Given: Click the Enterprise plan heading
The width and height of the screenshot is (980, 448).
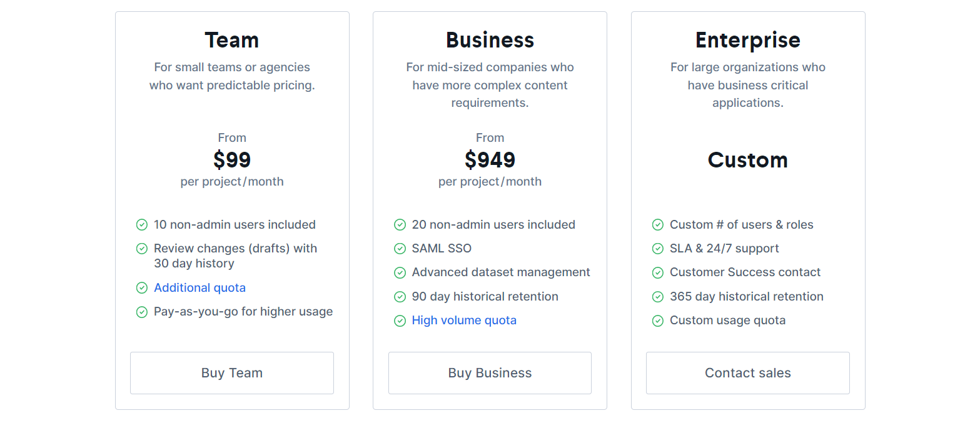Looking at the screenshot, I should click(x=748, y=40).
